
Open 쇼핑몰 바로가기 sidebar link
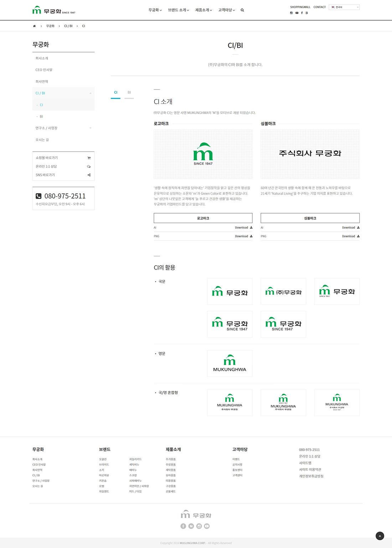coord(47,158)
